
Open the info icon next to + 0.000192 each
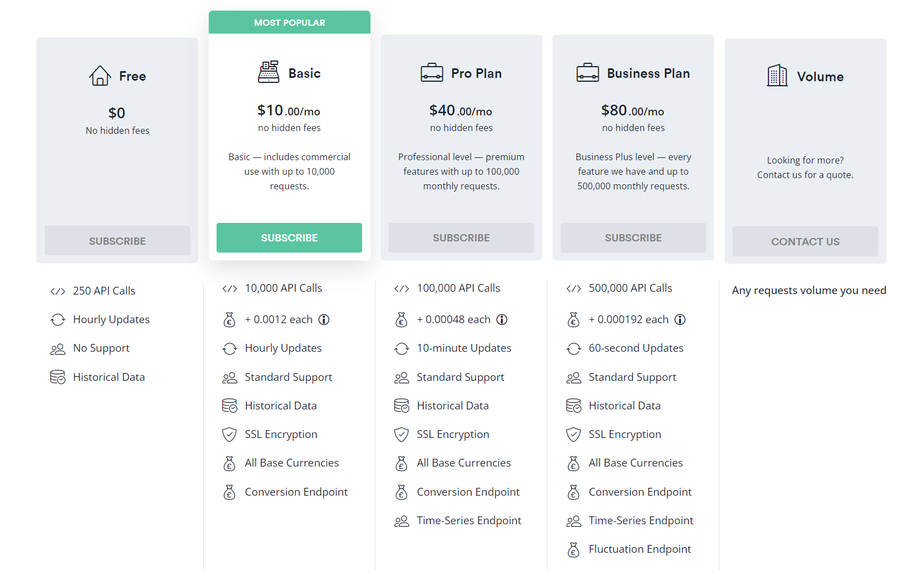[680, 319]
